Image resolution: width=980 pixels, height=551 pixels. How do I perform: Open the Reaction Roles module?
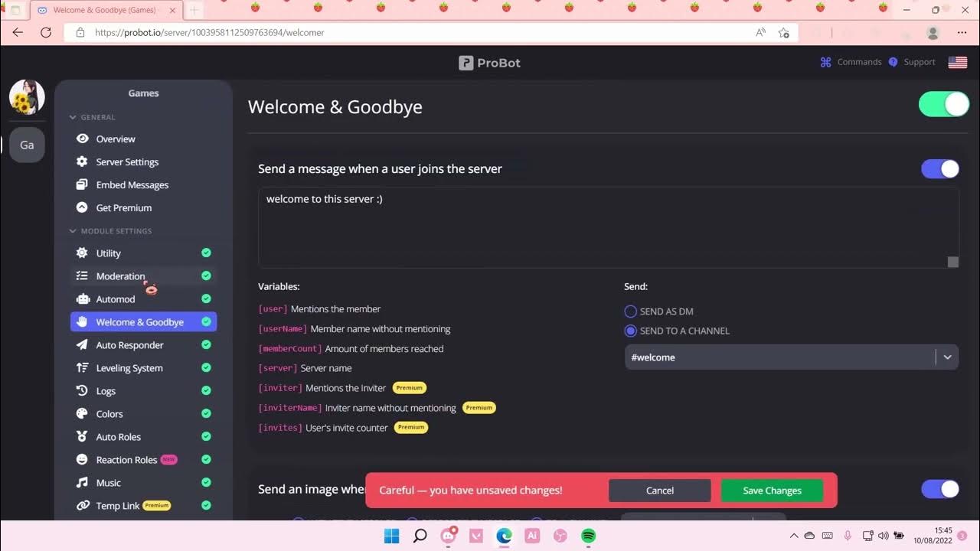click(x=126, y=460)
